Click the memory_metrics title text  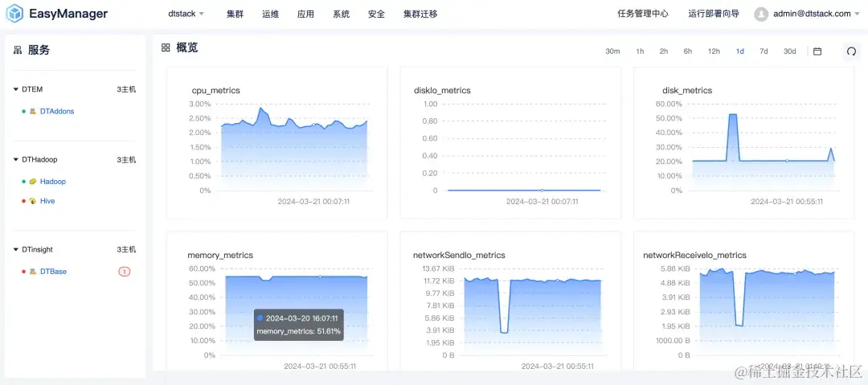click(x=220, y=256)
